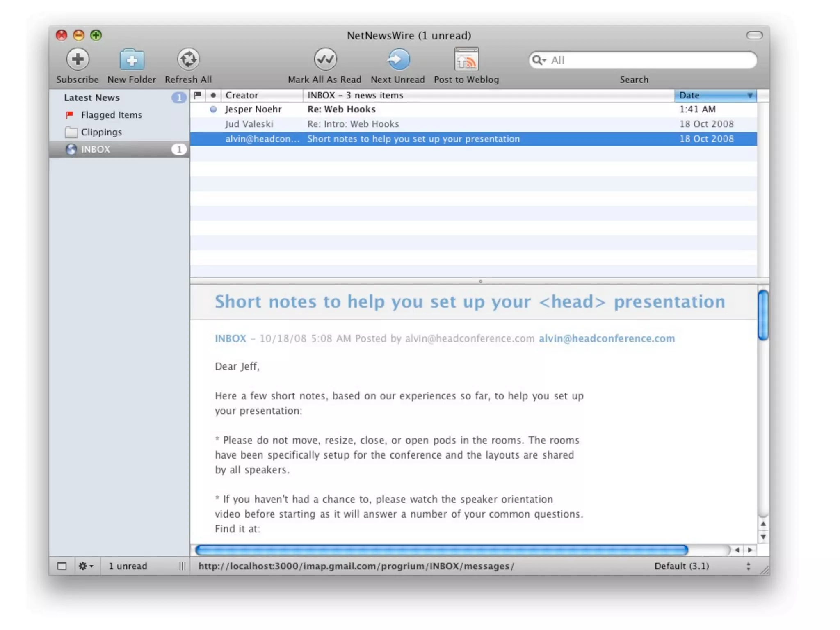Viewport: 840px width, 630px height.
Task: Click in the Search field
Action: point(643,60)
